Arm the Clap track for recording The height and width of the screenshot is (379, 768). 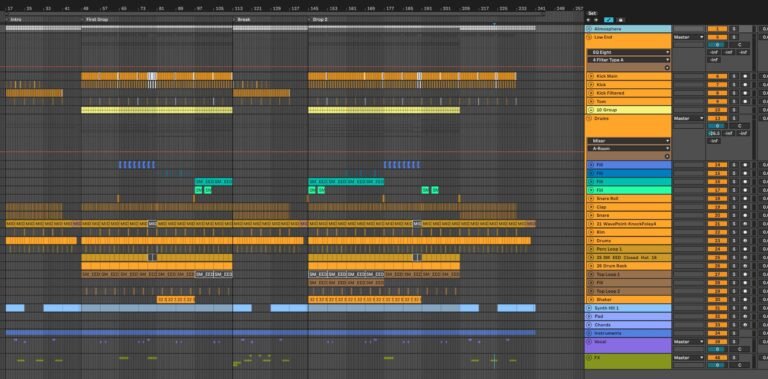point(745,207)
